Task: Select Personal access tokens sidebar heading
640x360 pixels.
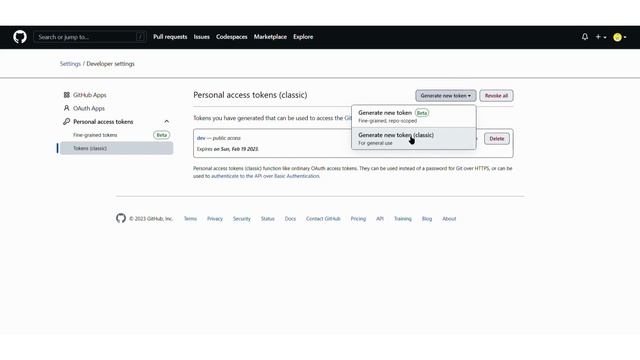Action: 103,122
